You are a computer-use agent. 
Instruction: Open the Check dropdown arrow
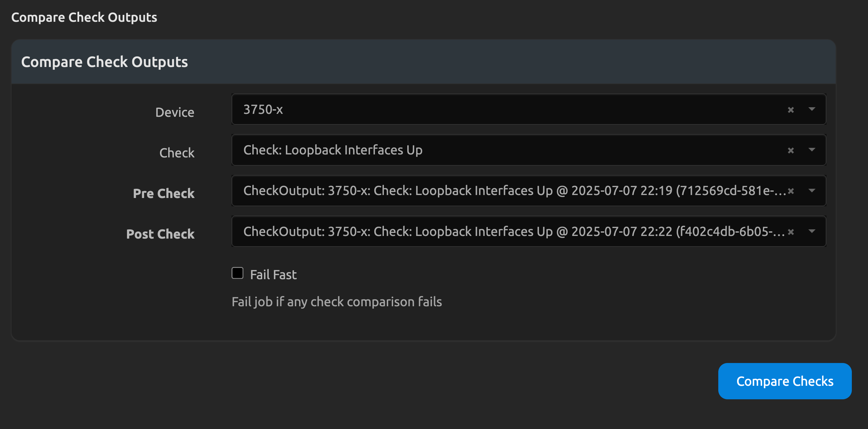point(812,150)
